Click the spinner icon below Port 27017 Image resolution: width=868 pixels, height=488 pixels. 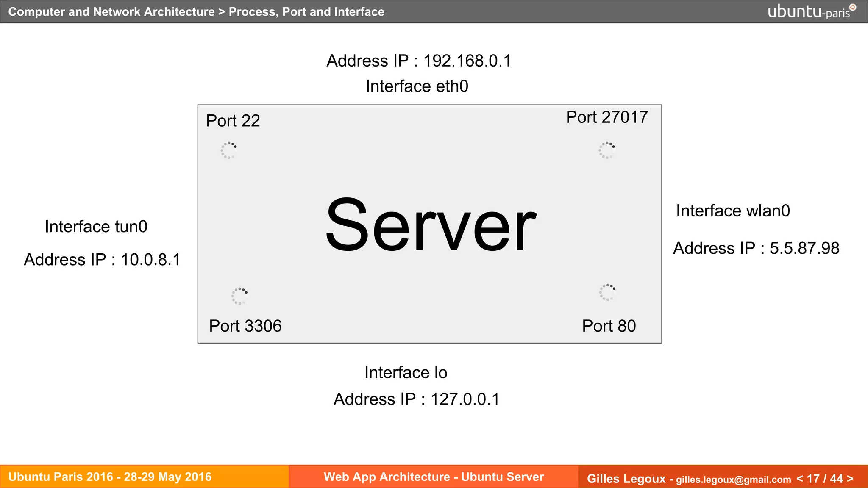click(x=606, y=150)
